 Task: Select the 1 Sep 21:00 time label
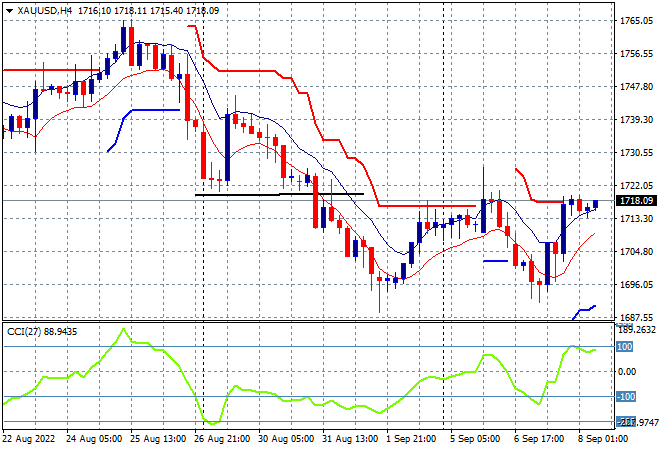[411, 439]
